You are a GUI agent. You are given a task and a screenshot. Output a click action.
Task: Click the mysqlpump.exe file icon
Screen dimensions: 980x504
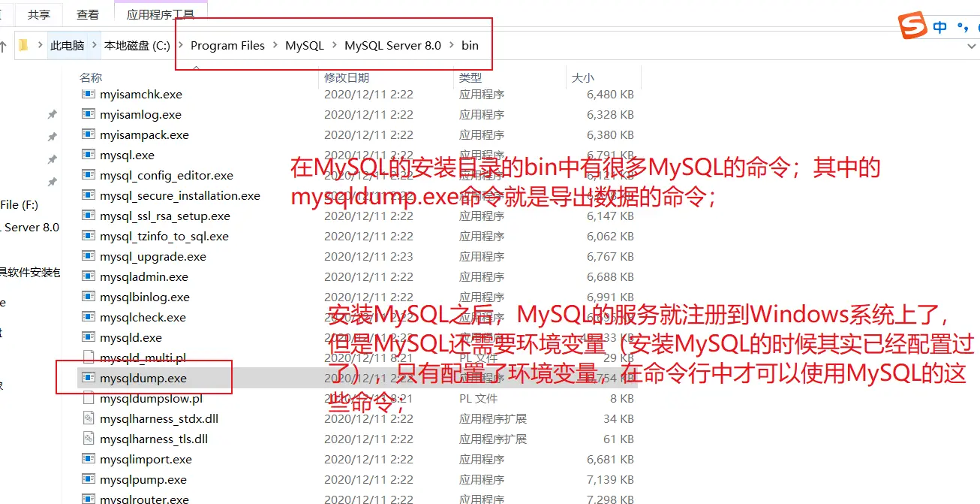point(88,480)
